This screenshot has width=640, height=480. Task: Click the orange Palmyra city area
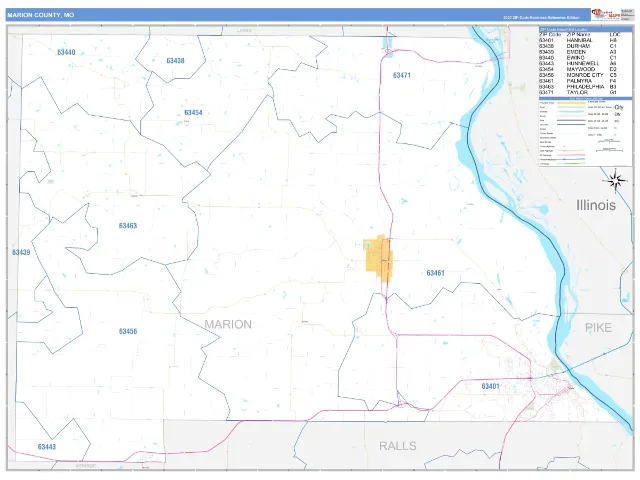(x=379, y=258)
